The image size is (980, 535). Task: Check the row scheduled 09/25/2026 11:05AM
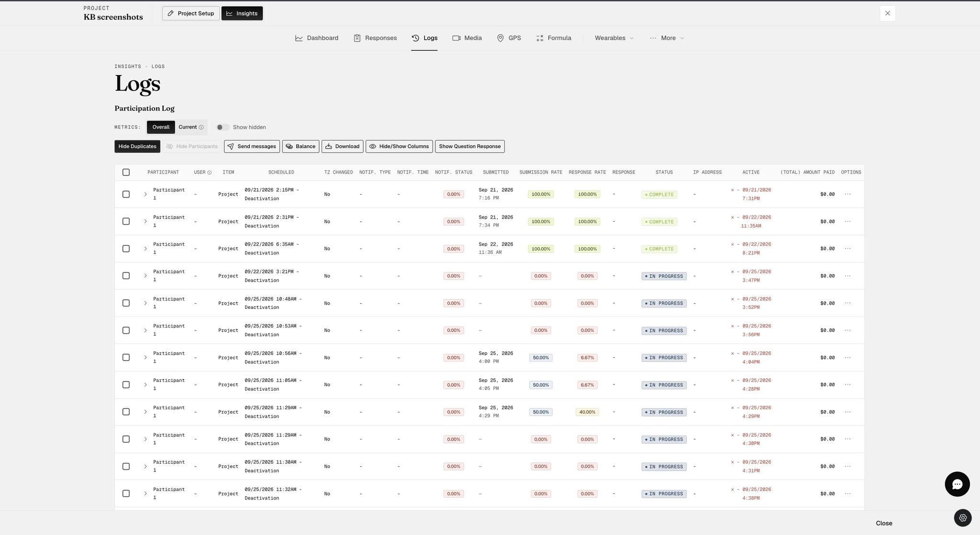click(x=126, y=385)
